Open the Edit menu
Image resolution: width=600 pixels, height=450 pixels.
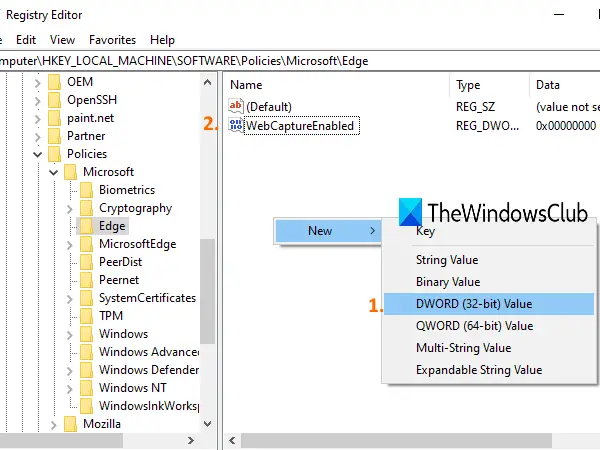tap(26, 40)
